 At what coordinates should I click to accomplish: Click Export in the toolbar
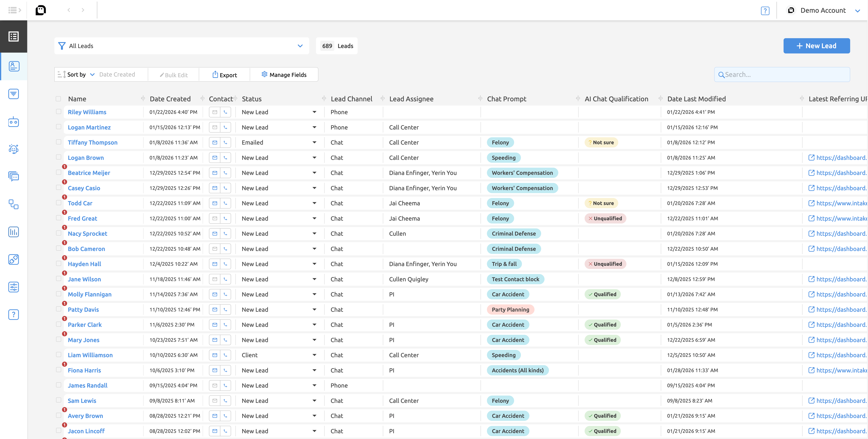point(224,75)
